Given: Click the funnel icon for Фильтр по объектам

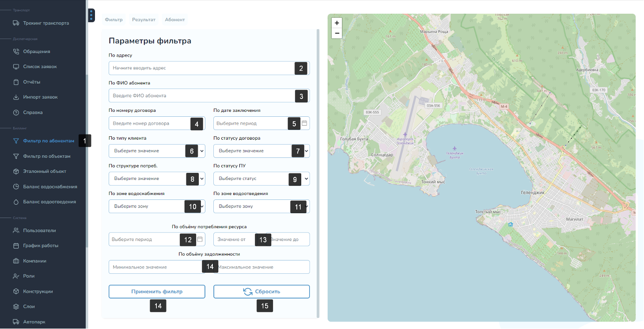Looking at the screenshot, I should pos(16,156).
